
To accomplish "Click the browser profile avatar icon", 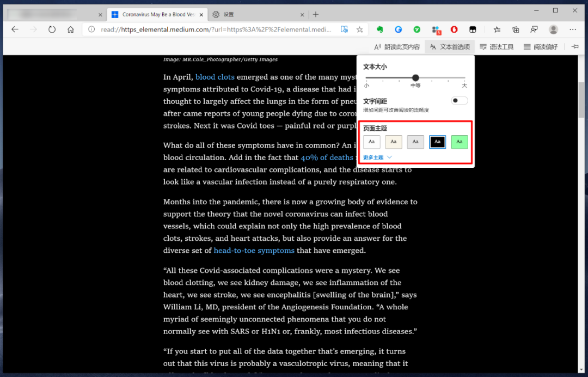I will coord(553,29).
